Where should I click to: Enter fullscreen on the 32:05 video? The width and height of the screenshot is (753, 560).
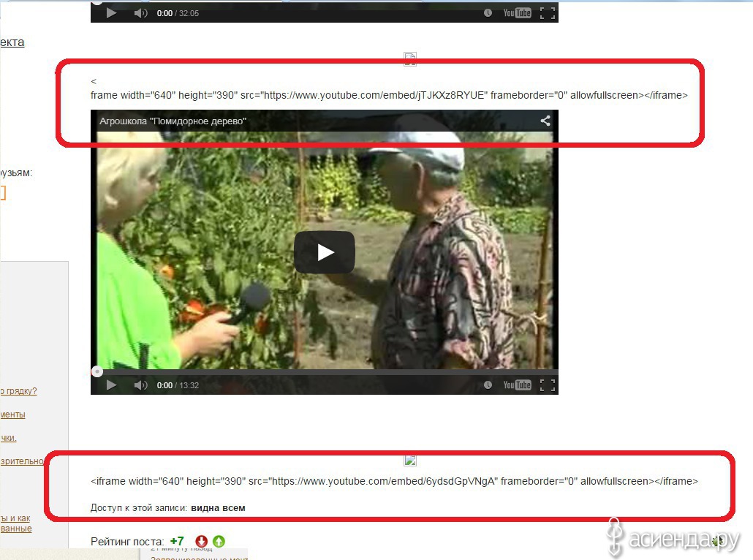tap(548, 13)
